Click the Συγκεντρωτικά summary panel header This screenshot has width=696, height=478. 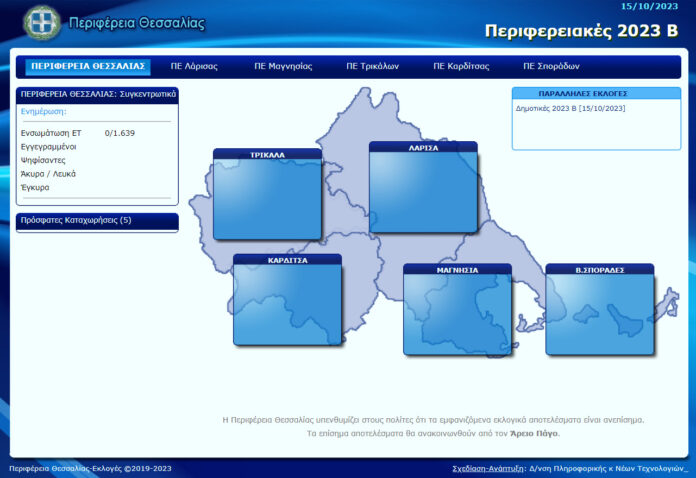[97, 93]
